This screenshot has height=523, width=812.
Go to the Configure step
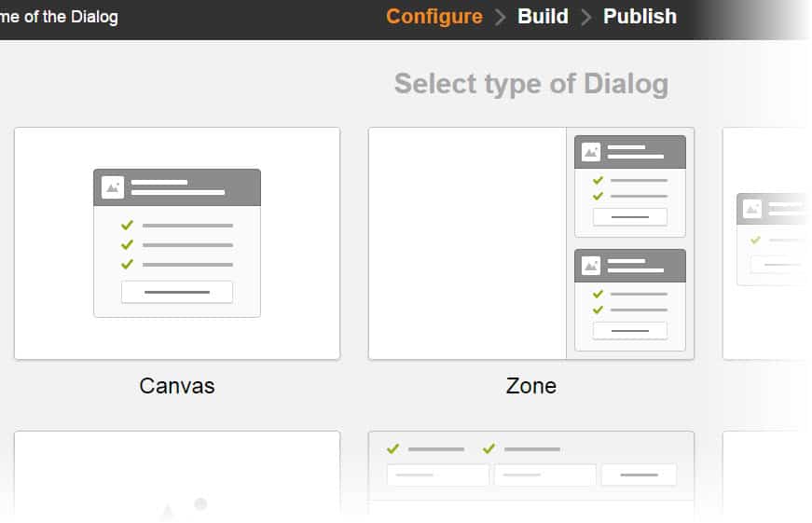click(x=434, y=17)
